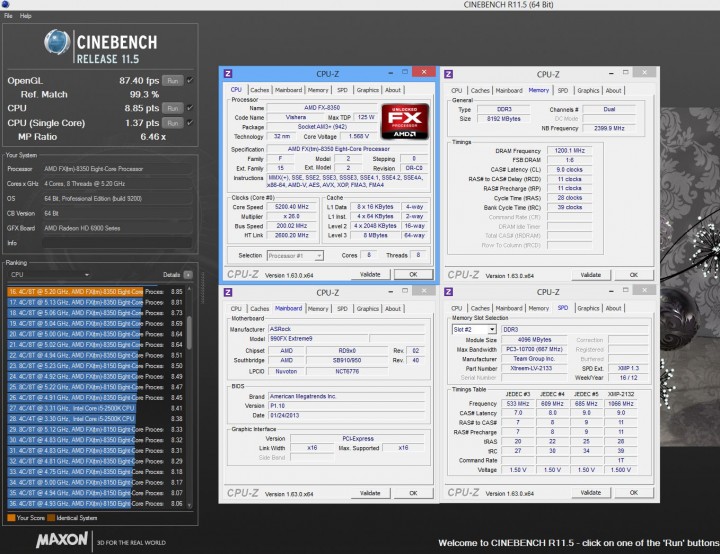The height and width of the screenshot is (554, 720).
Task: Select ranking row 17 at 5.13 GHz
Action: pyautogui.click(x=95, y=302)
